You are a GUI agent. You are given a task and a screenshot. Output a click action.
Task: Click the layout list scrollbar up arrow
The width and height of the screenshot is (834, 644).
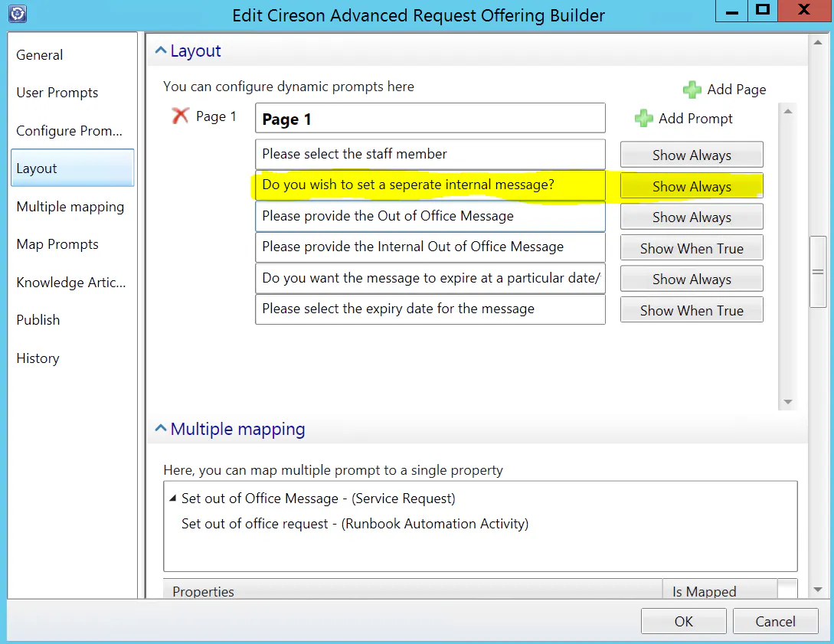tap(788, 111)
